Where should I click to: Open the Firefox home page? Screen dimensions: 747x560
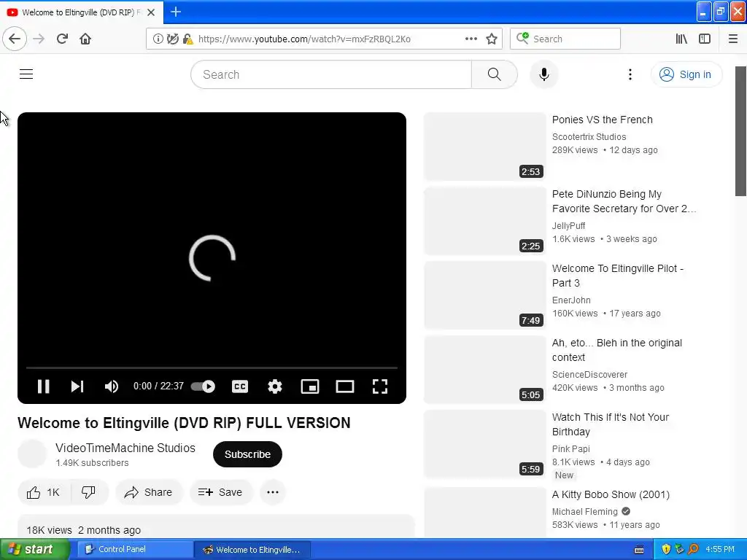[x=85, y=39]
